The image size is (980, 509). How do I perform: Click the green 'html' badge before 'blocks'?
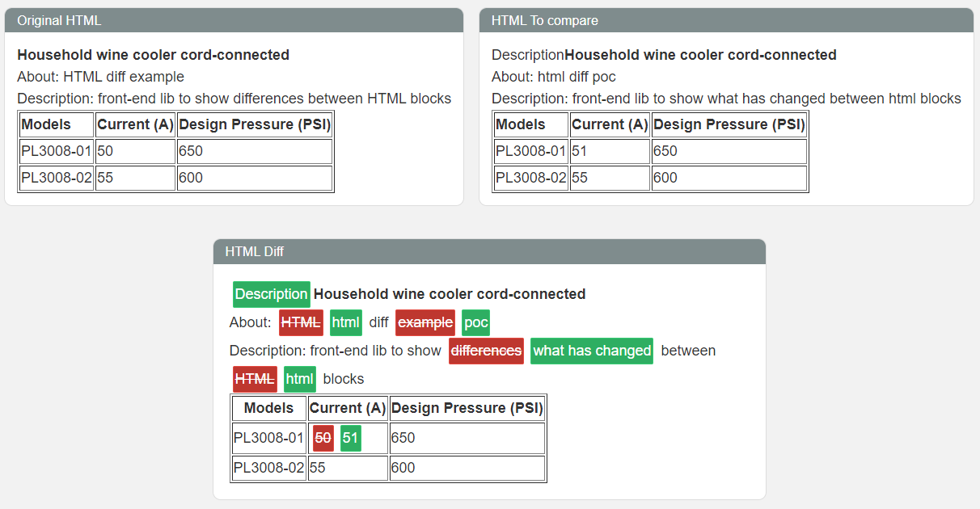[300, 379]
